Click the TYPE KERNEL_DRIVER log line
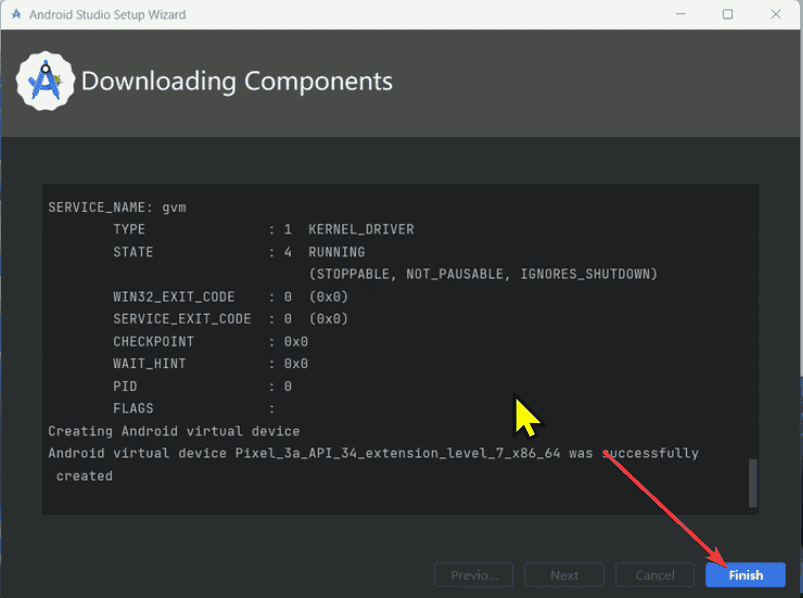The image size is (803, 598). [x=263, y=230]
